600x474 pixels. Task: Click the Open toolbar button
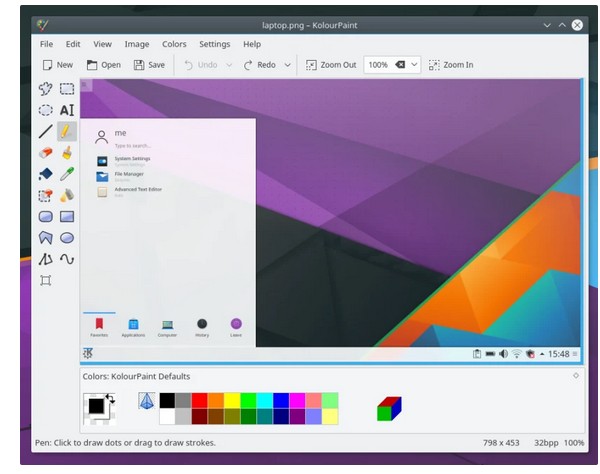103,65
